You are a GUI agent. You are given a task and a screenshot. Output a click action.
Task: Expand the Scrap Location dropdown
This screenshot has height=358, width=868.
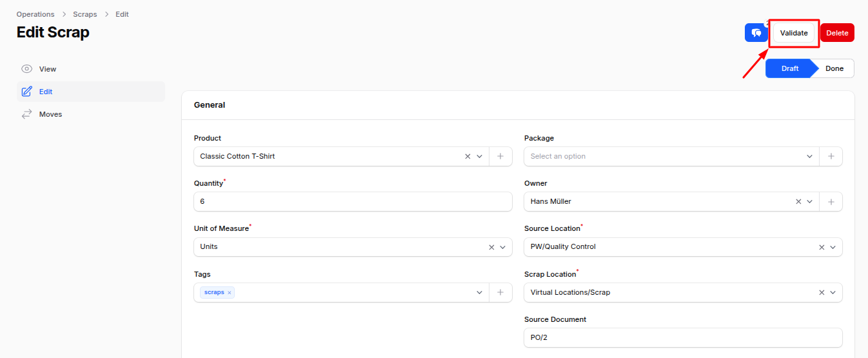point(833,293)
